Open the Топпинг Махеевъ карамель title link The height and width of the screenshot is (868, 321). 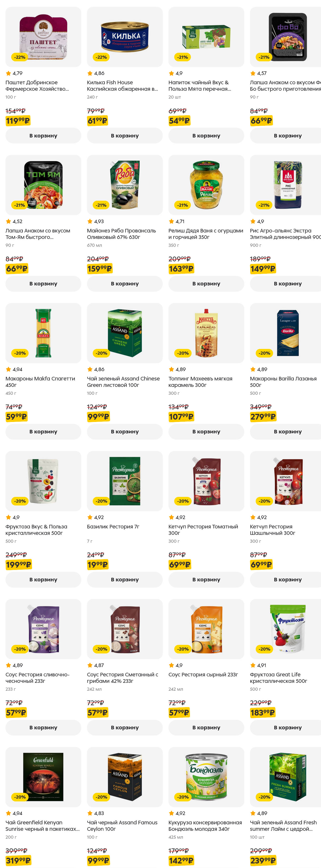click(x=200, y=382)
